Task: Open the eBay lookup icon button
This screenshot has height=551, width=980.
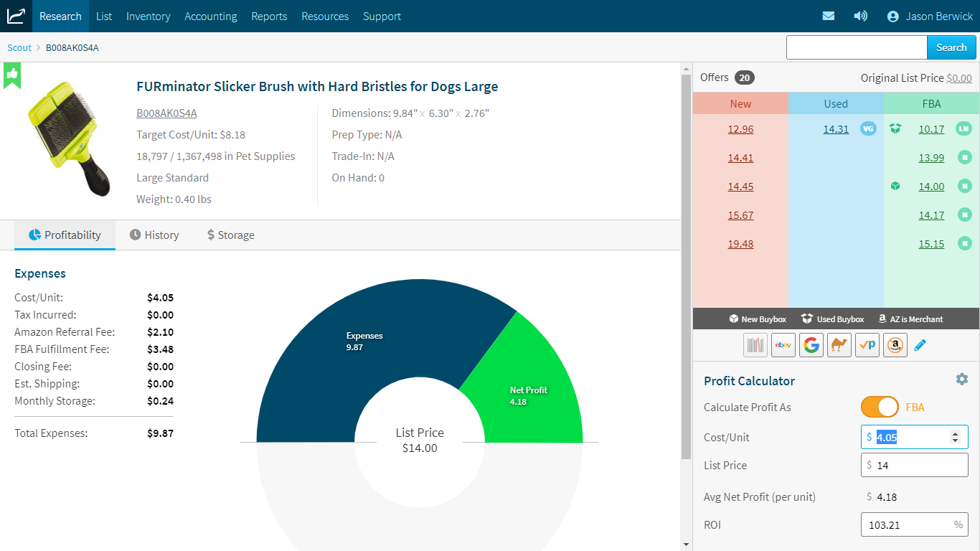Action: pos(783,345)
